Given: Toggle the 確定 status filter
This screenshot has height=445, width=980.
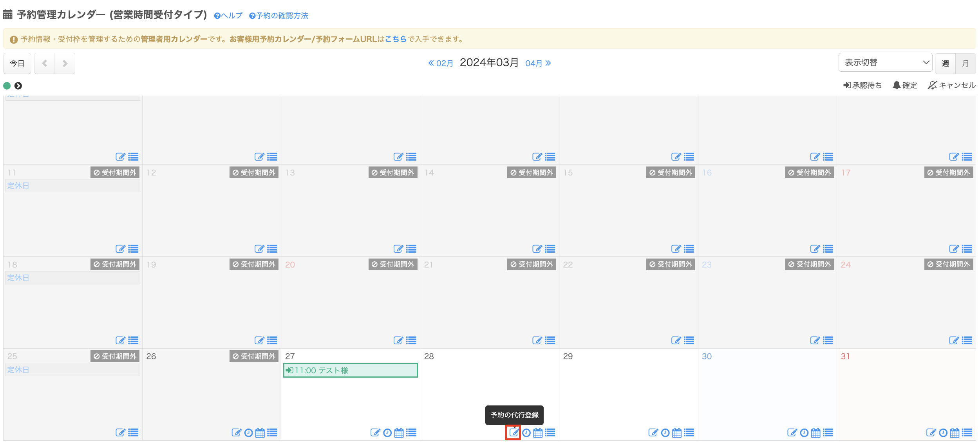Looking at the screenshot, I should click(x=905, y=85).
